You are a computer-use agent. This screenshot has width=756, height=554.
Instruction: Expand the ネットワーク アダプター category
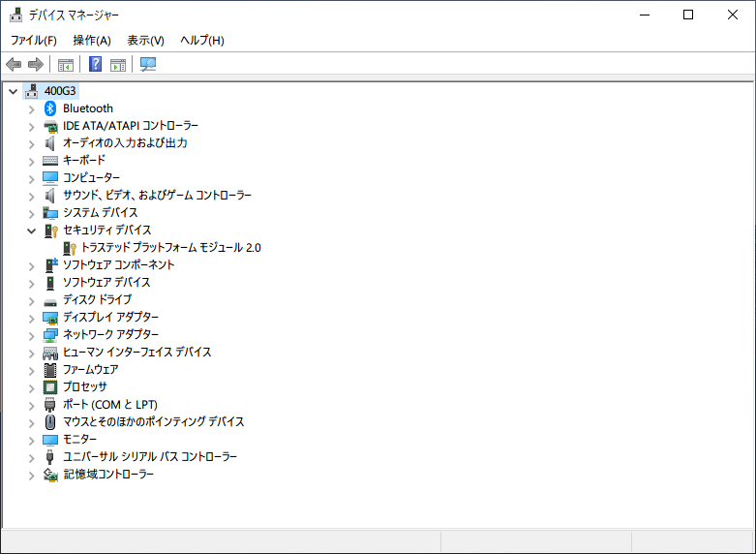click(x=32, y=336)
